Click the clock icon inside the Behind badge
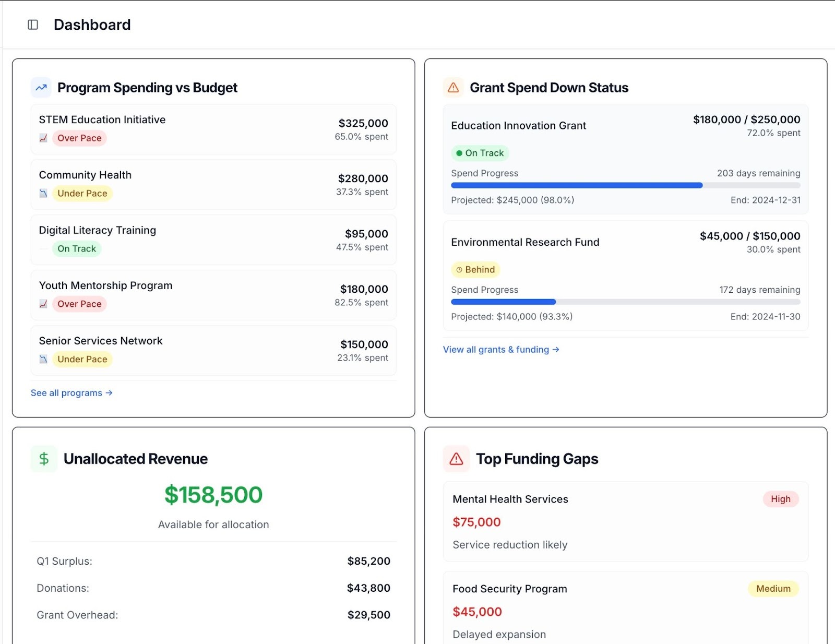This screenshot has height=644, width=835. click(x=460, y=269)
